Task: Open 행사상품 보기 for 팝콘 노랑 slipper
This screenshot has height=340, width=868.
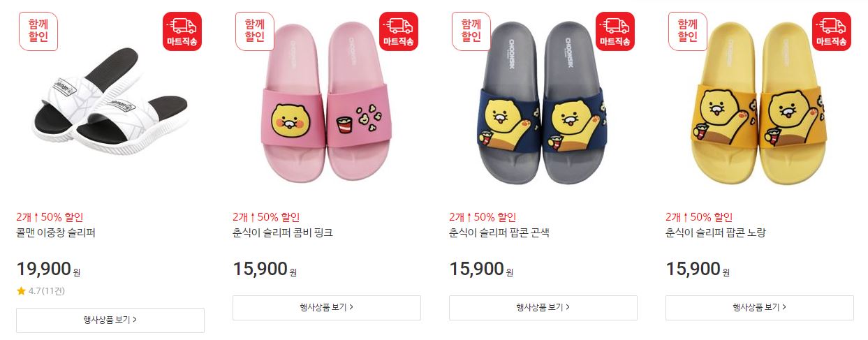Action: (x=760, y=307)
